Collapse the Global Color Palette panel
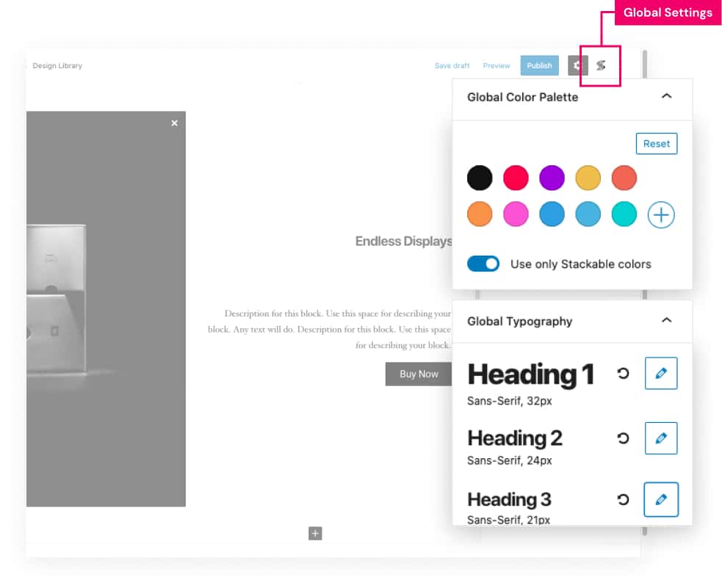The width and height of the screenshot is (722, 588). pyautogui.click(x=666, y=96)
